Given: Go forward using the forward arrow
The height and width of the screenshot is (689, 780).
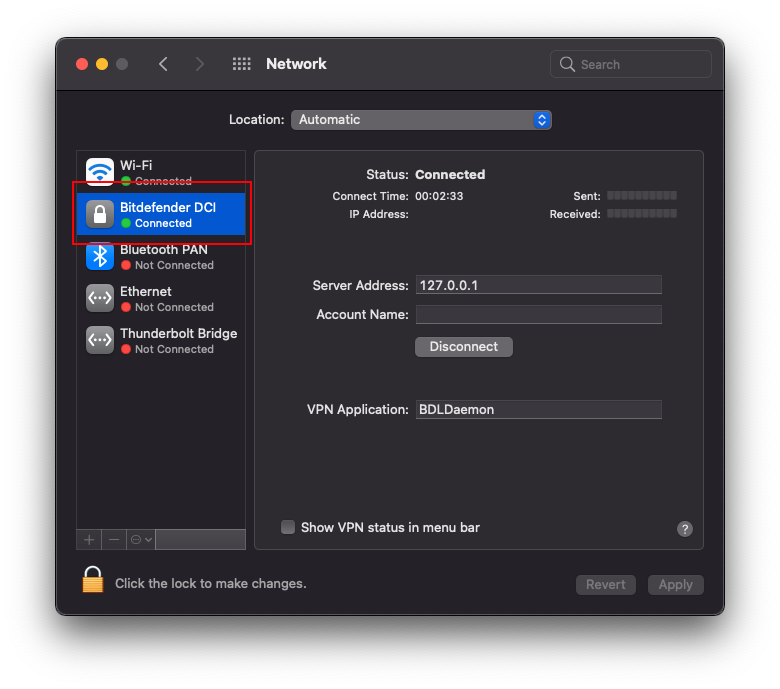Looking at the screenshot, I should [200, 64].
